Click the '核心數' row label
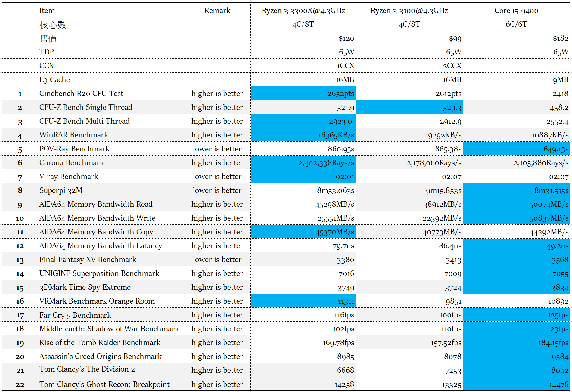 (111, 24)
